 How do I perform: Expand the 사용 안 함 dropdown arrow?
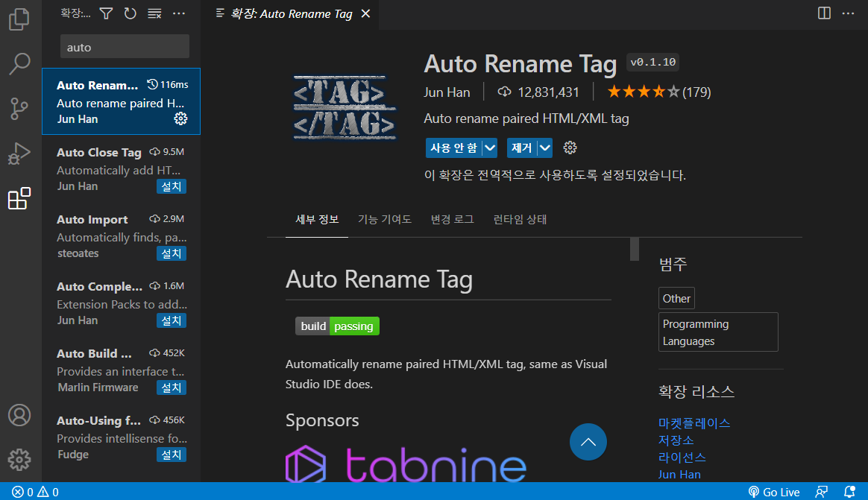489,148
